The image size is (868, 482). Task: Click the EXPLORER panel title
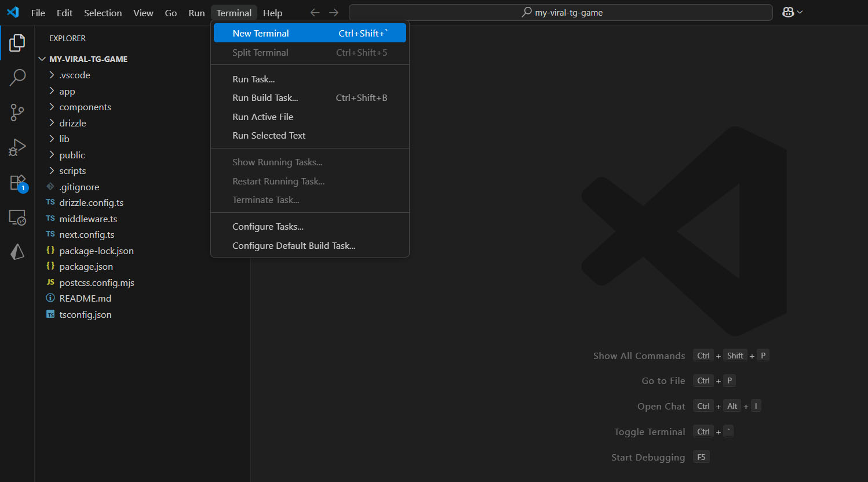click(x=67, y=38)
